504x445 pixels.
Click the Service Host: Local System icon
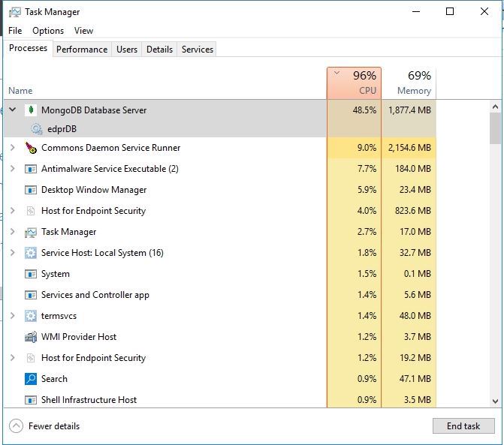coord(31,253)
